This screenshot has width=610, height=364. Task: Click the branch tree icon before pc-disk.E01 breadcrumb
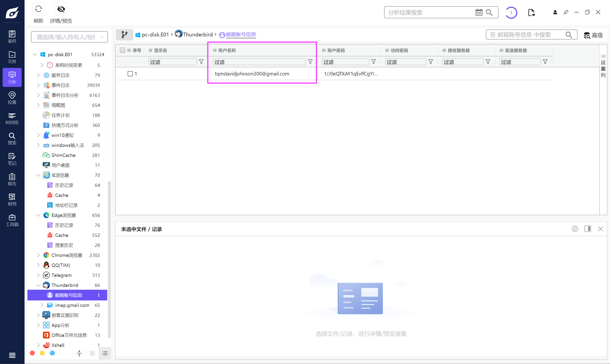tap(124, 35)
